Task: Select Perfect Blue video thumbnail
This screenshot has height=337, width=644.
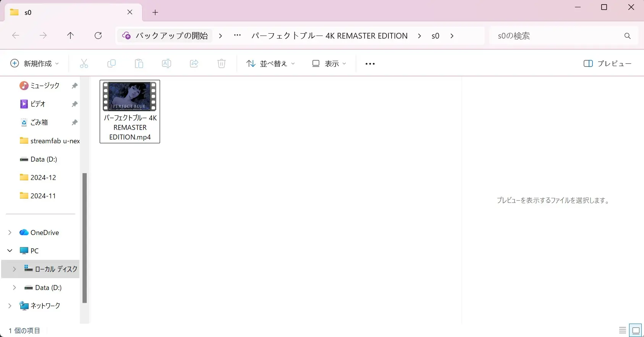Action: pos(130,97)
